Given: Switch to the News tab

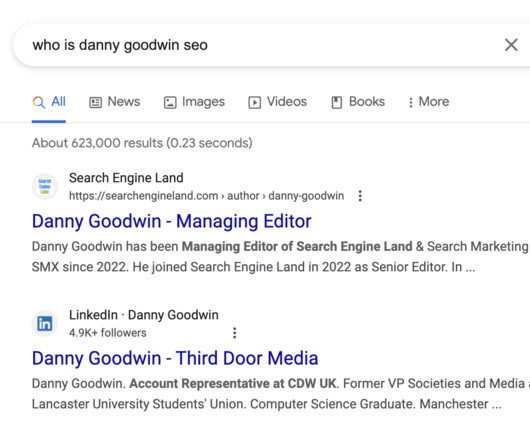Looking at the screenshot, I should pos(115,102).
